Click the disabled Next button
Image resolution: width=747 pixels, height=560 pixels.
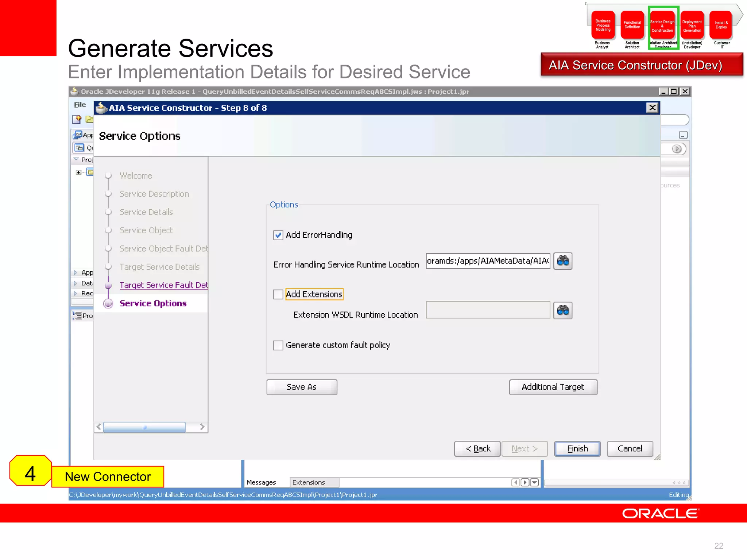pyautogui.click(x=525, y=448)
